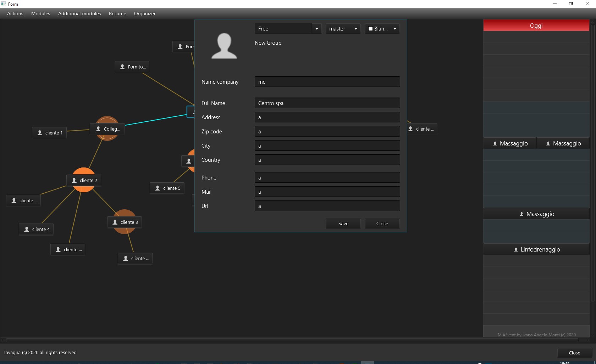Select the cliente 5 node person icon
The width and height of the screenshot is (596, 364).
pos(158,188)
